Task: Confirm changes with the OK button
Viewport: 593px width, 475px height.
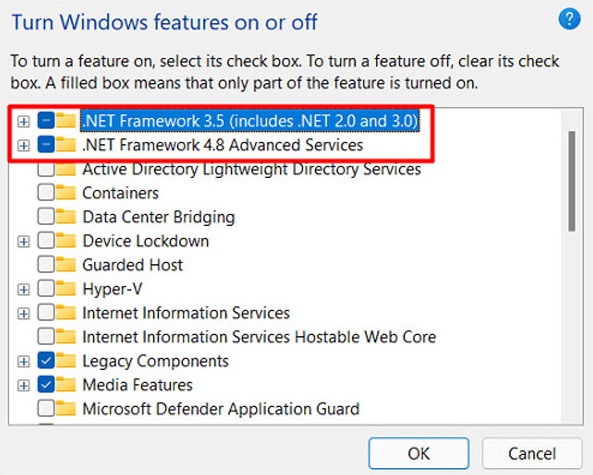Action: tap(419, 453)
